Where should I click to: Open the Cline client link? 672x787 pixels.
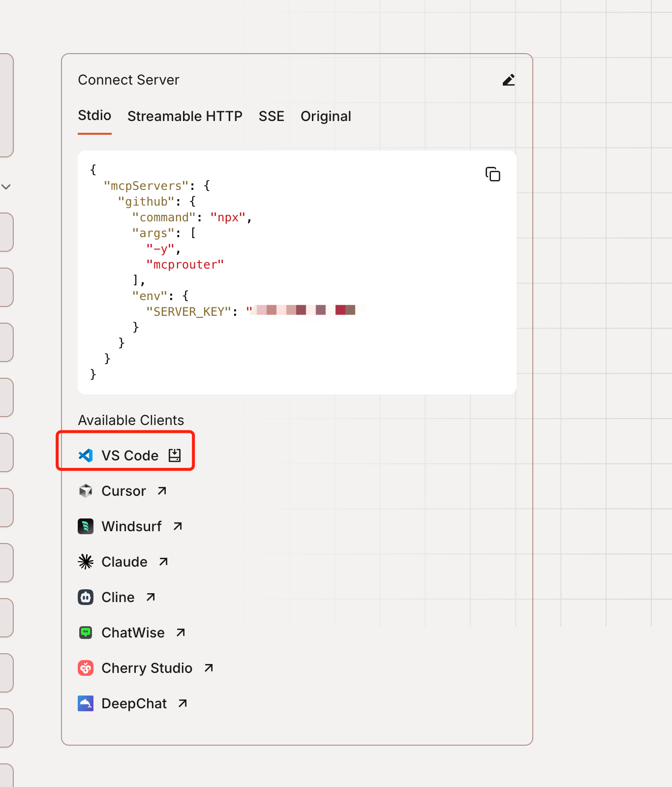click(x=118, y=597)
